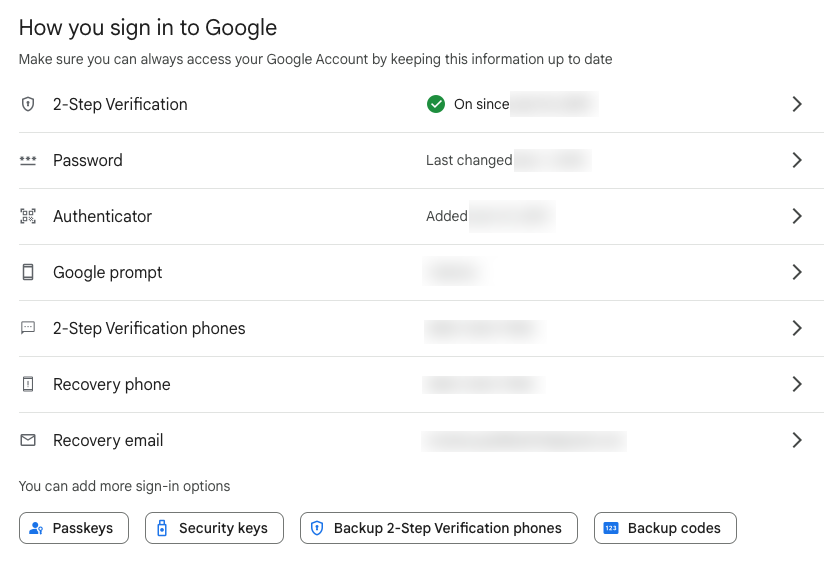Click the blurred 2-Step Verification phones value

pyautogui.click(x=483, y=330)
